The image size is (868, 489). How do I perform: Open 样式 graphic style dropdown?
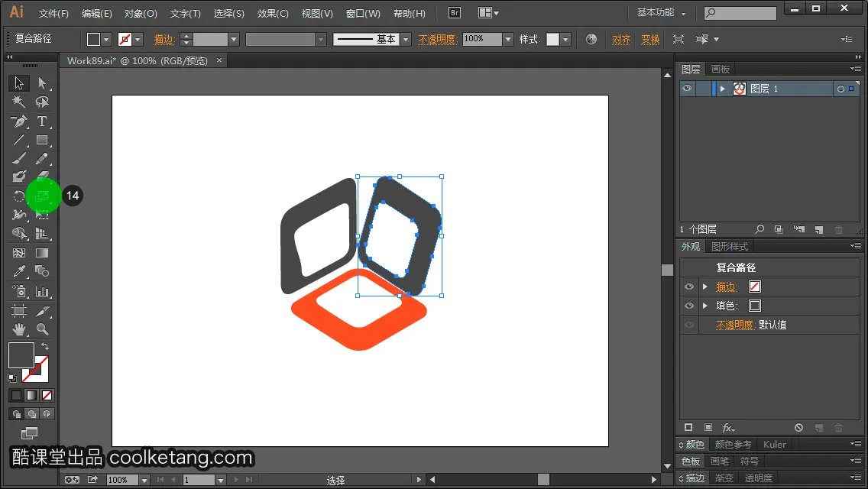[x=565, y=39]
